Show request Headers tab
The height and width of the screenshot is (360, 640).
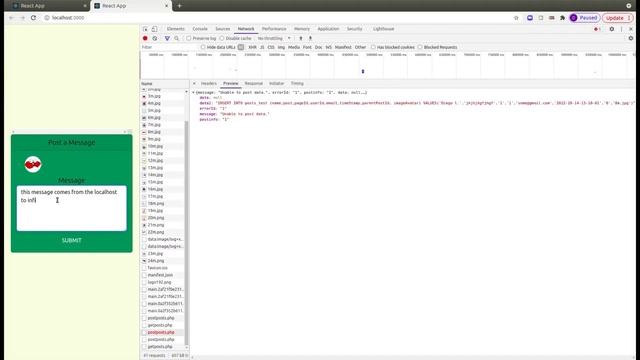click(209, 84)
